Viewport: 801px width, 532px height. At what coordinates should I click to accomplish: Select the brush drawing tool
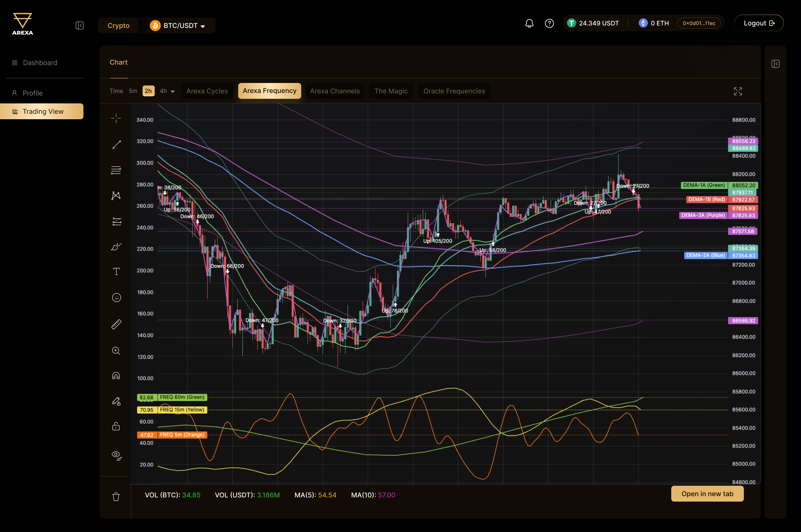(x=116, y=247)
